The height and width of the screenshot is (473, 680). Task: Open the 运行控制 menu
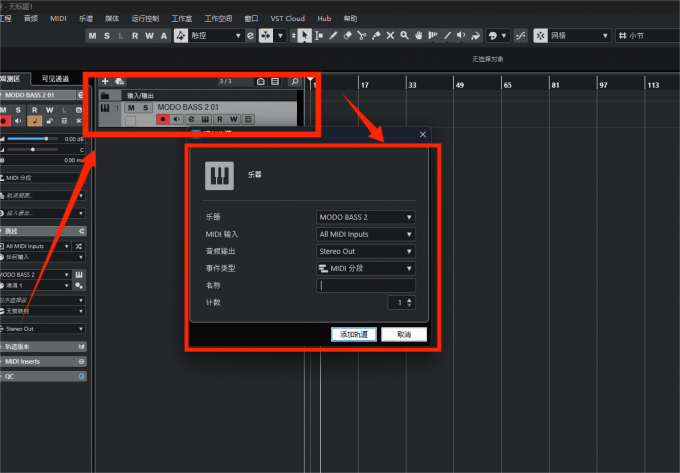(x=145, y=18)
